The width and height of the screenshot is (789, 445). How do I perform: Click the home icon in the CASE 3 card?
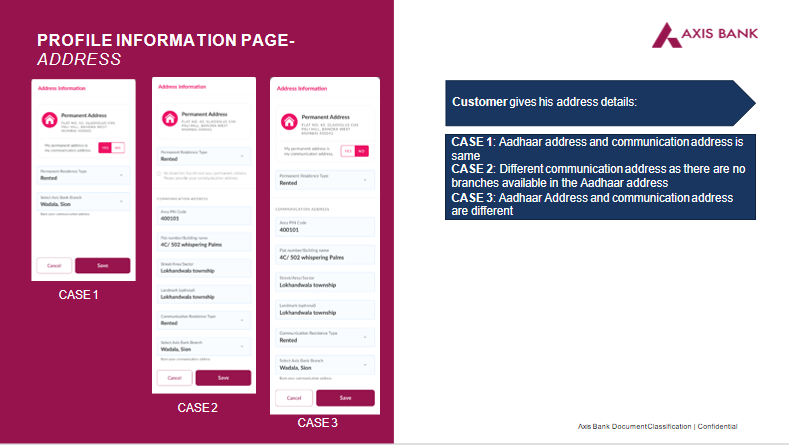pyautogui.click(x=289, y=121)
